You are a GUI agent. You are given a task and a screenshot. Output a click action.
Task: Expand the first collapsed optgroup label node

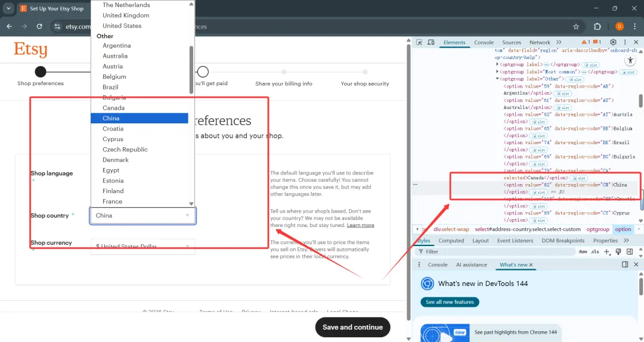pos(497,64)
